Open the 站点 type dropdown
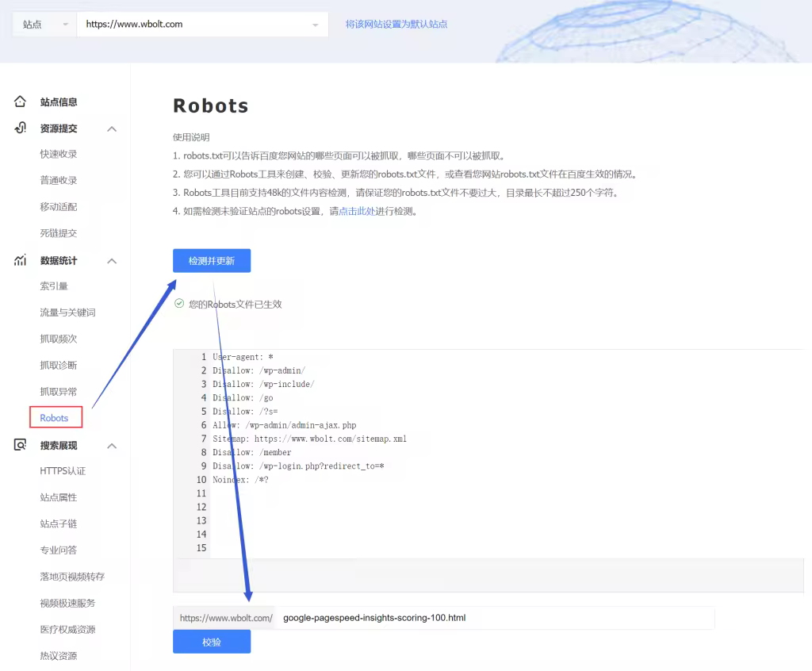The image size is (812, 671). [44, 25]
